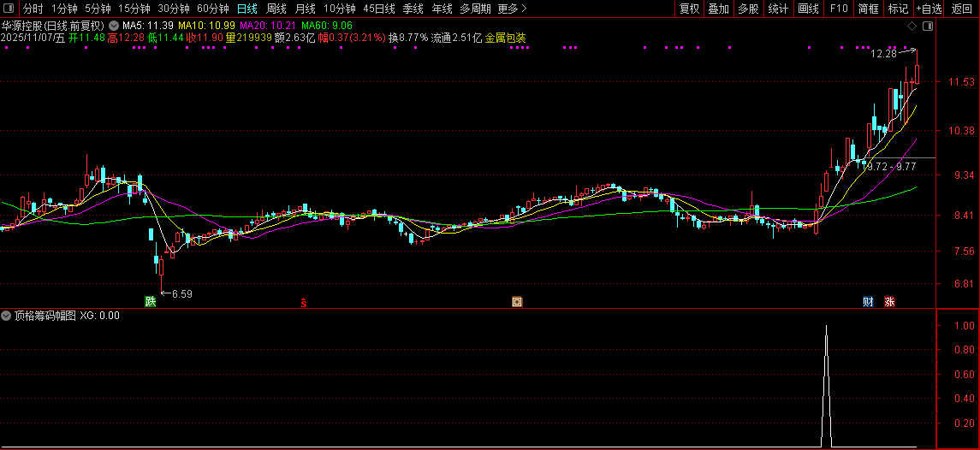The width and height of the screenshot is (980, 450).
Task: Switch to the 分时 intraday view
Action: (33, 9)
